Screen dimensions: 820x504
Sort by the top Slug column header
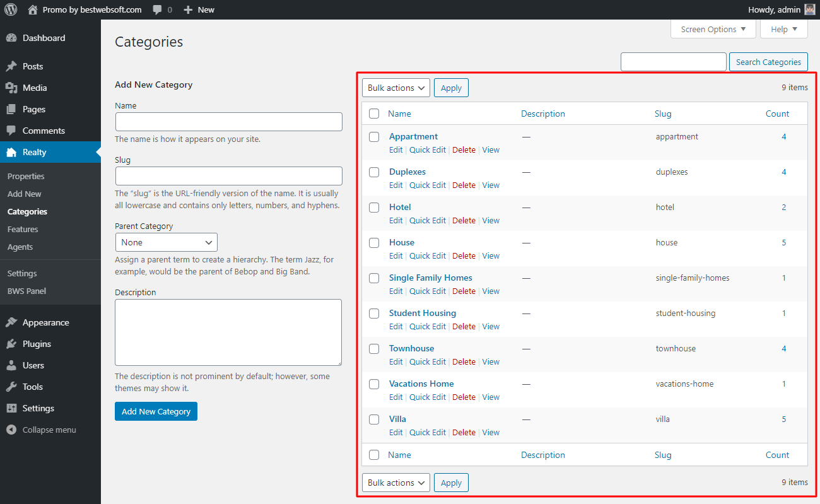[x=663, y=114]
